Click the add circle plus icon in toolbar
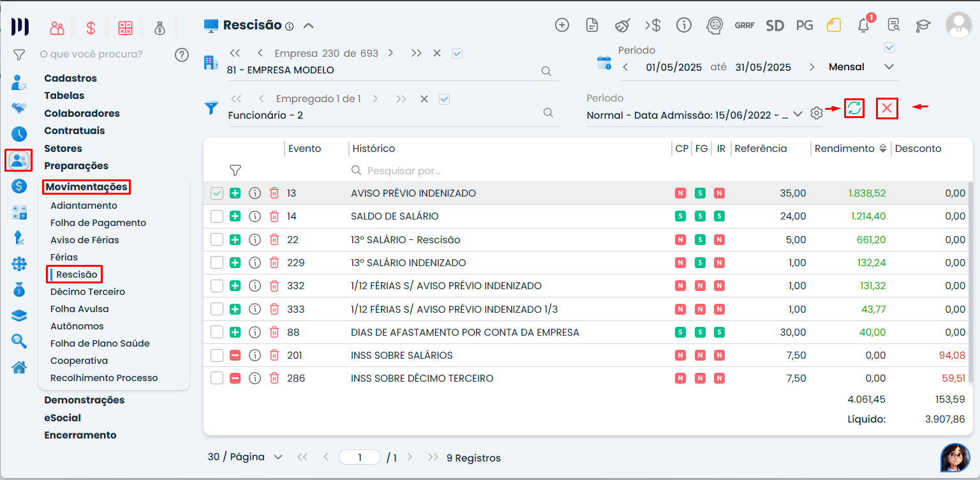 (x=561, y=26)
